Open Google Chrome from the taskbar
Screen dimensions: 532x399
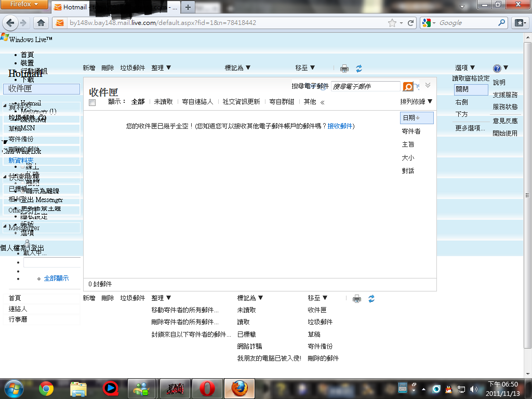tap(46, 388)
